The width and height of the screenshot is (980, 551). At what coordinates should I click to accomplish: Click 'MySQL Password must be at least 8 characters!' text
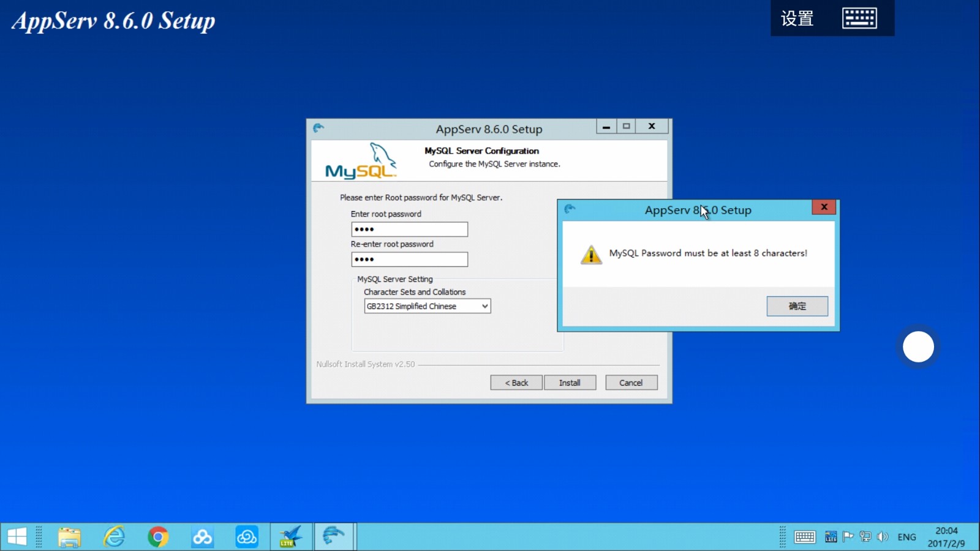point(708,253)
